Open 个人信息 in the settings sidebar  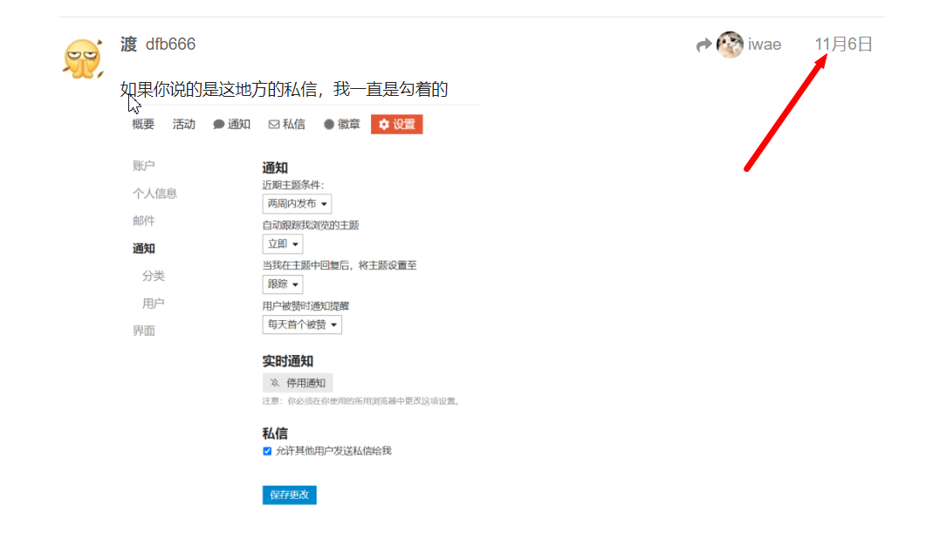pyautogui.click(x=154, y=193)
